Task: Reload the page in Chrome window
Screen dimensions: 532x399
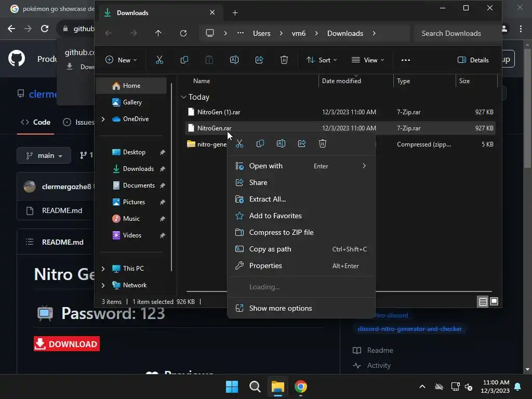Action: coord(45,29)
